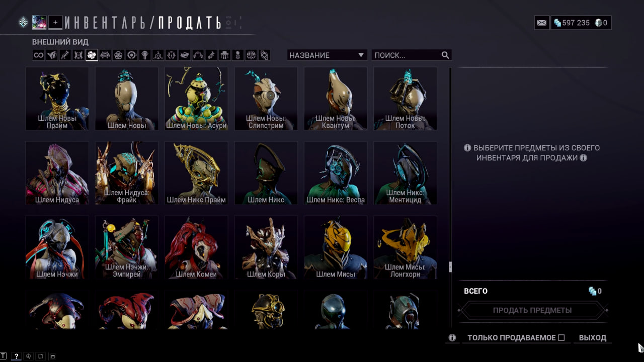The image size is (644, 362).
Task: Toggle the Только продаваемое checkbox
Action: 561,338
